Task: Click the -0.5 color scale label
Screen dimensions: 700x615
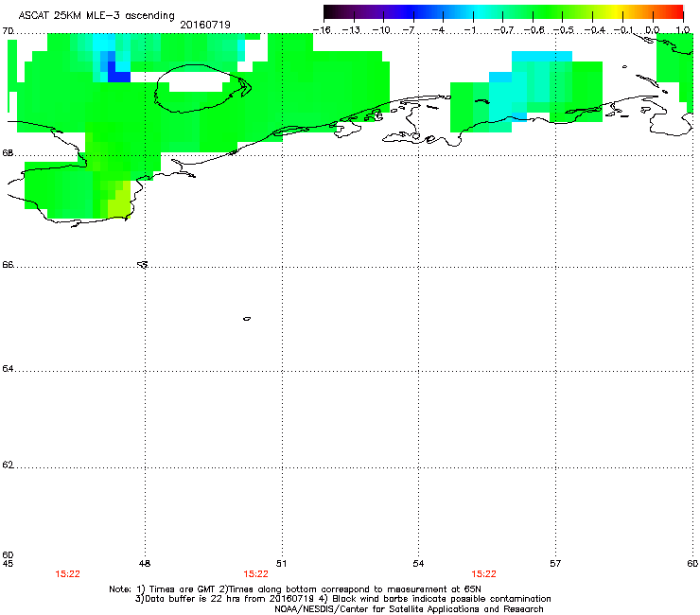Action: pos(564,30)
